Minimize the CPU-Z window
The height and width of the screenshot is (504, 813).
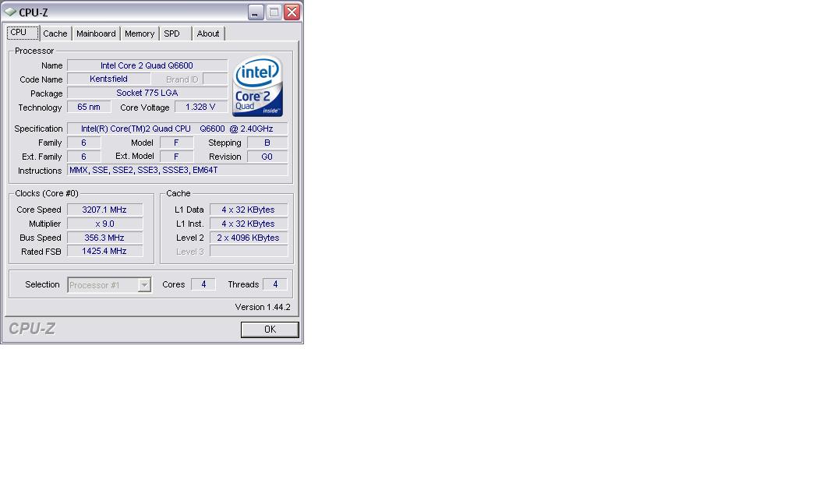256,12
